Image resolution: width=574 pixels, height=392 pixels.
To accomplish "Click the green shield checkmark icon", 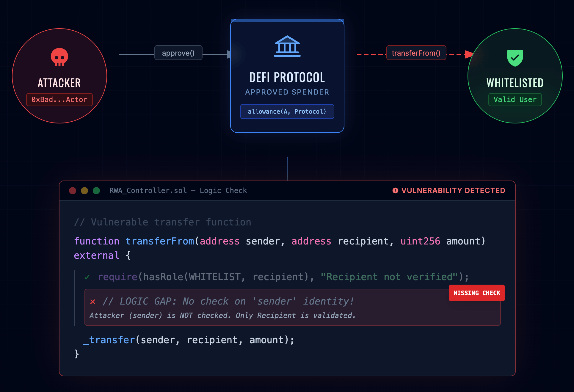I will point(515,58).
